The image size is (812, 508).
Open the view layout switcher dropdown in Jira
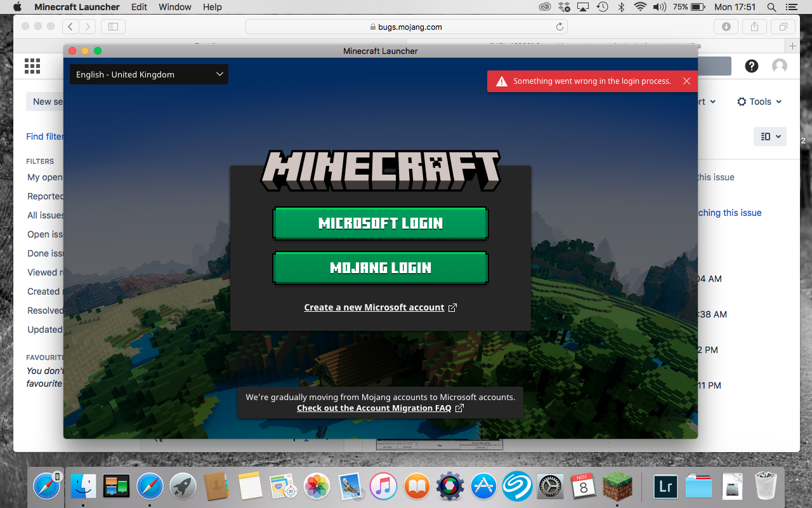point(770,137)
